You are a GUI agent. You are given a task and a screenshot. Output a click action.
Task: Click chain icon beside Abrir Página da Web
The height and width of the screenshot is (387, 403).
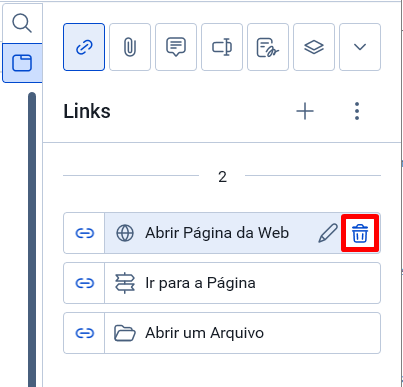(x=85, y=233)
